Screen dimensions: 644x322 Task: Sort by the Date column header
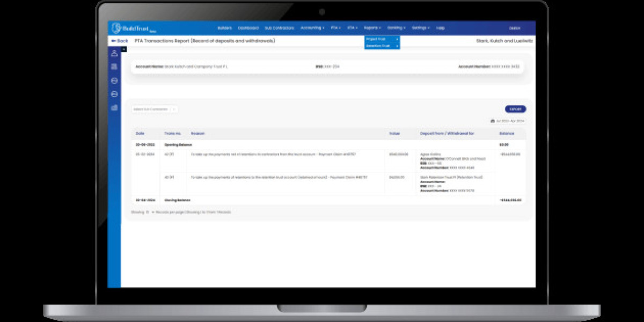tap(140, 133)
